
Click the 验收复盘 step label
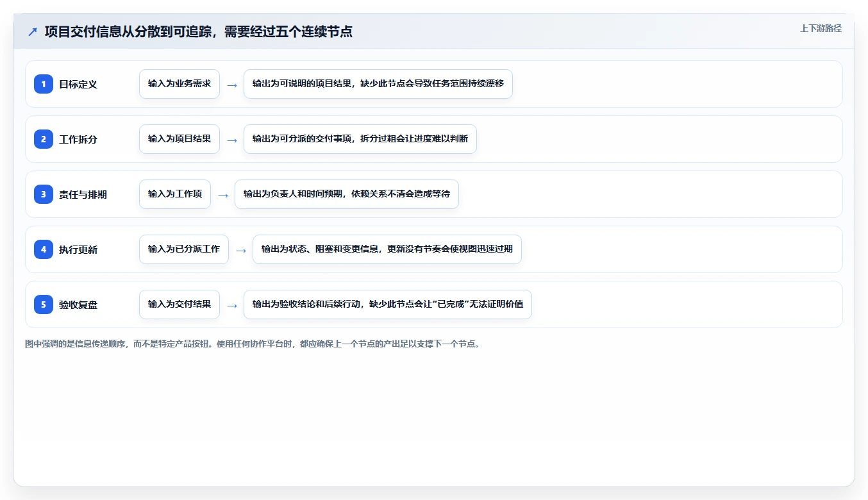pos(78,305)
